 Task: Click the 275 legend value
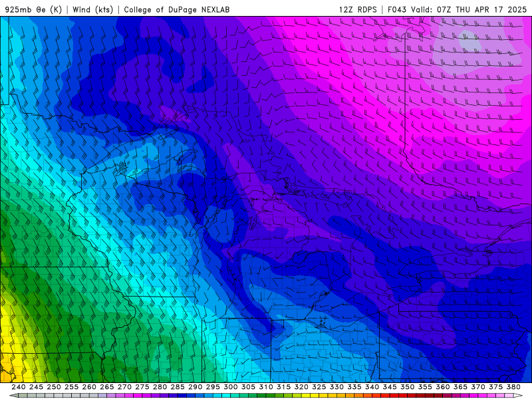click(142, 387)
